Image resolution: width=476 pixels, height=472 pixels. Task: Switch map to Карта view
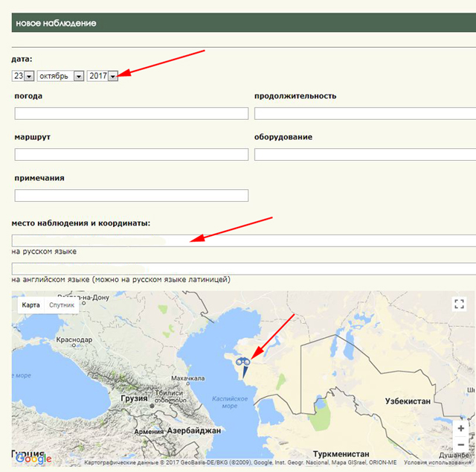coord(30,305)
